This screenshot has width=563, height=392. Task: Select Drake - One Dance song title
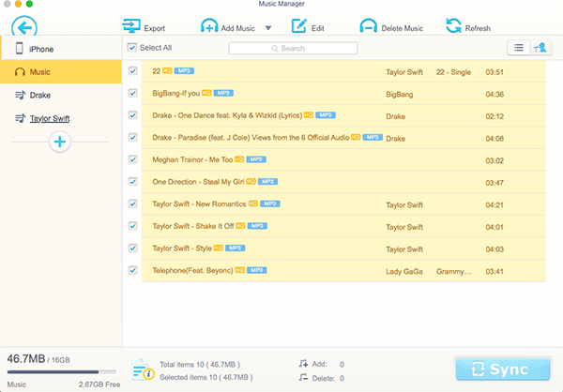[227, 115]
